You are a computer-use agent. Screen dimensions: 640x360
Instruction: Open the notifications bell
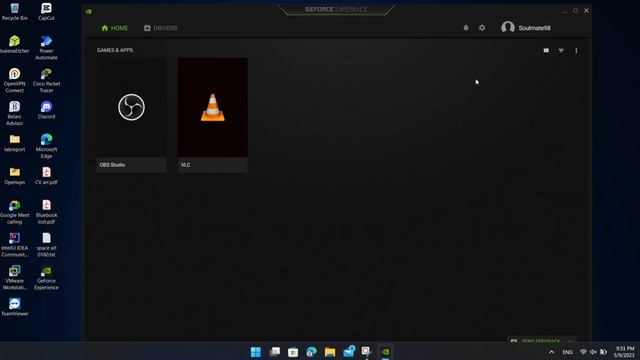[466, 28]
